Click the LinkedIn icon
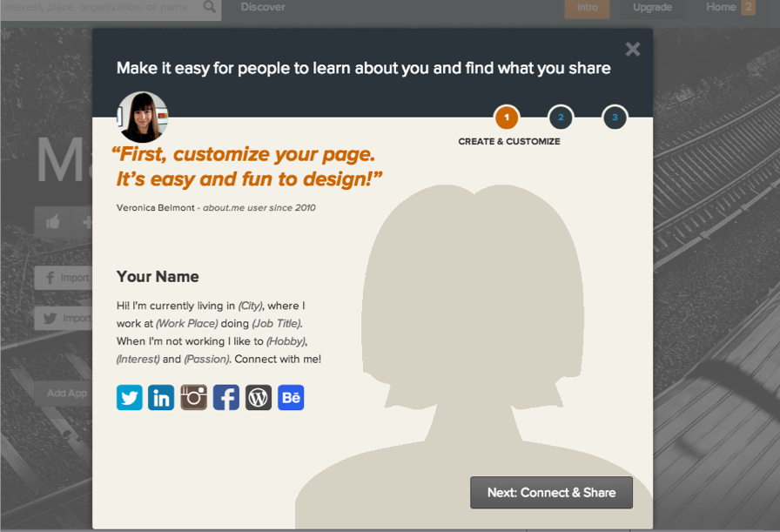Screen dimensions: 780x532 coord(161,397)
